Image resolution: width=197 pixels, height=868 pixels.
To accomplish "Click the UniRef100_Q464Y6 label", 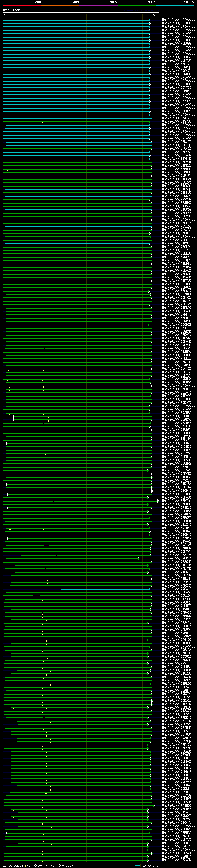I will point(176,822).
